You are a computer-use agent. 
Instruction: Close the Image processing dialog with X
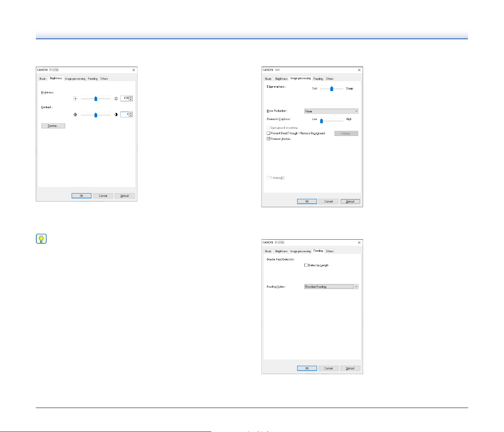tap(359, 70)
